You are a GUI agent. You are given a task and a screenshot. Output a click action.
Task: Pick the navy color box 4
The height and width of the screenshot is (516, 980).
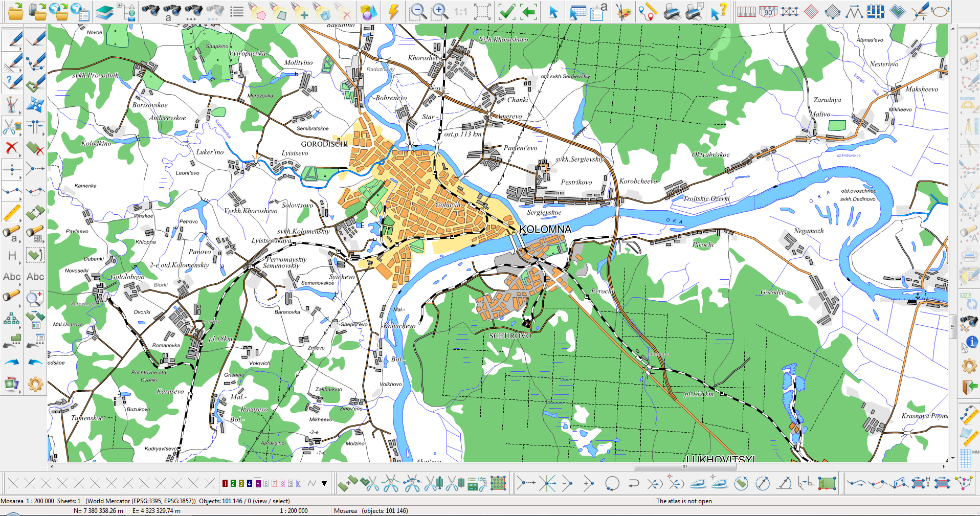pos(250,483)
